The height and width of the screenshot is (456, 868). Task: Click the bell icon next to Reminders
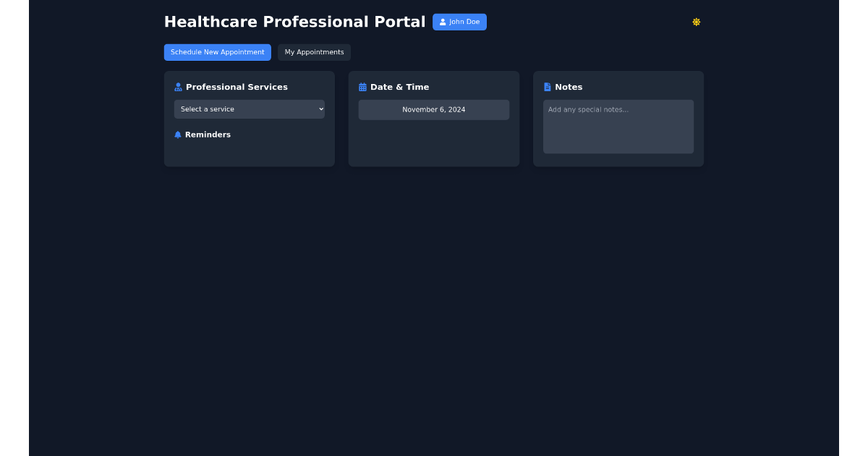(x=177, y=135)
